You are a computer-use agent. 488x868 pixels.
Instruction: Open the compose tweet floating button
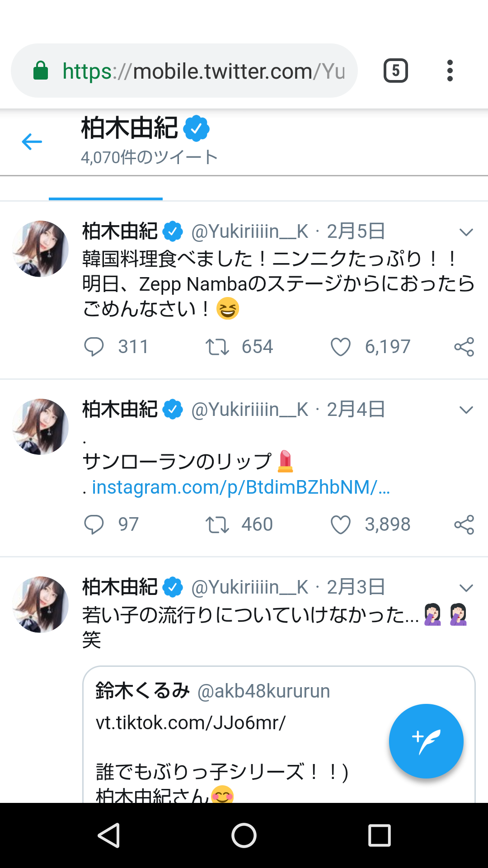tap(426, 741)
